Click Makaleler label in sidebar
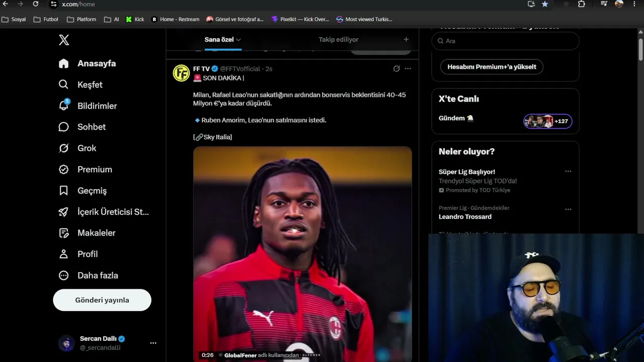The image size is (644, 362). (x=97, y=233)
